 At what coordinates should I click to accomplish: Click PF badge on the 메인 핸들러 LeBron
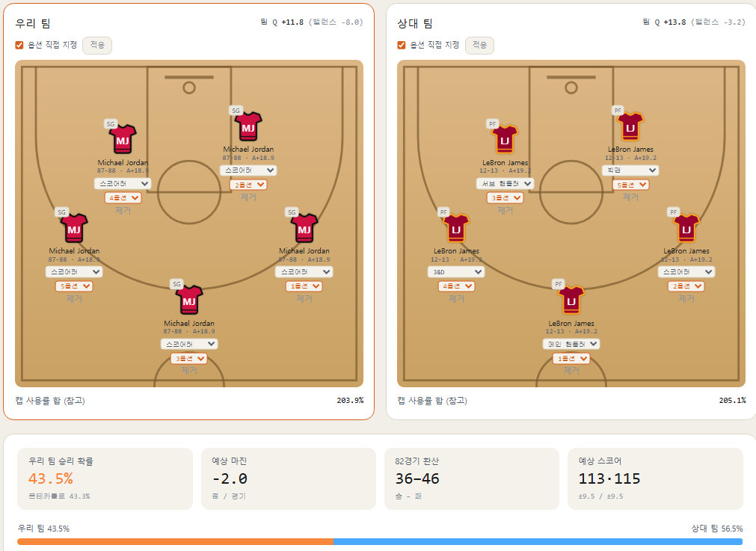pos(559,284)
